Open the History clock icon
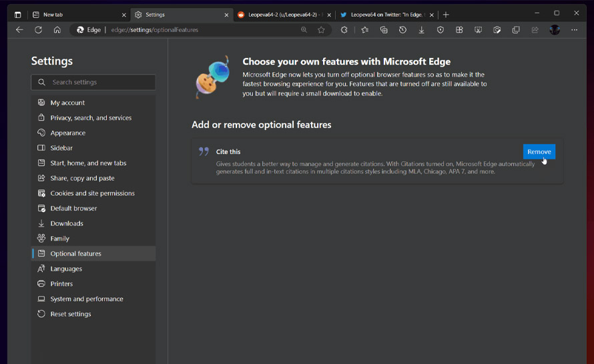 pyautogui.click(x=402, y=30)
